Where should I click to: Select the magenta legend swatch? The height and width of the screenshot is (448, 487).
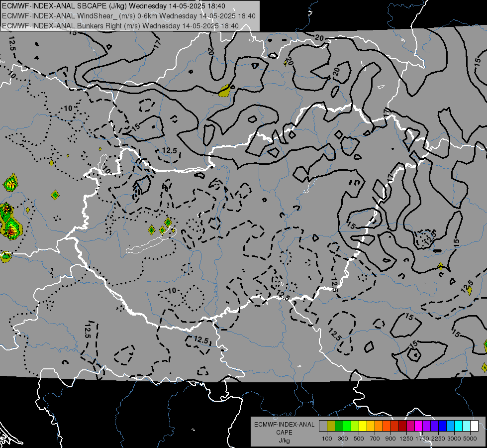point(419,426)
